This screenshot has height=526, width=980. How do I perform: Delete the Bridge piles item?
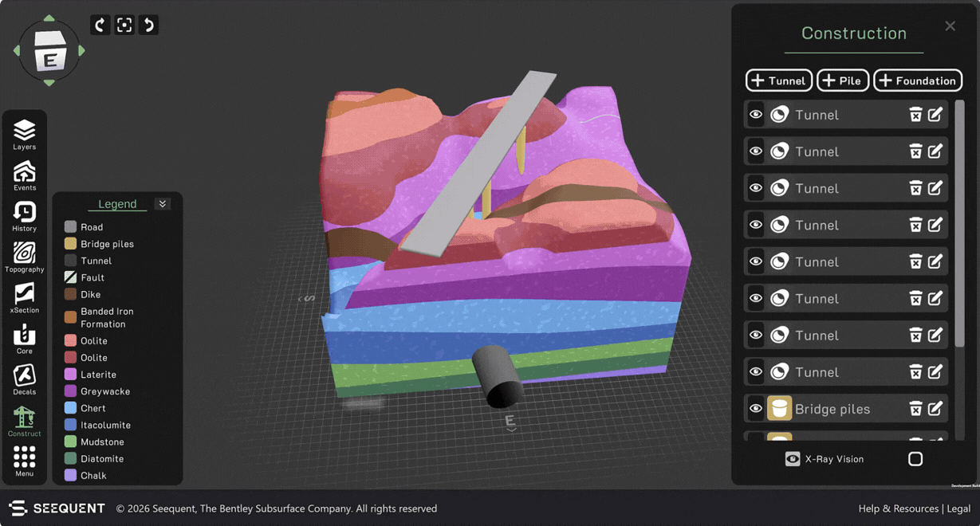tap(915, 409)
